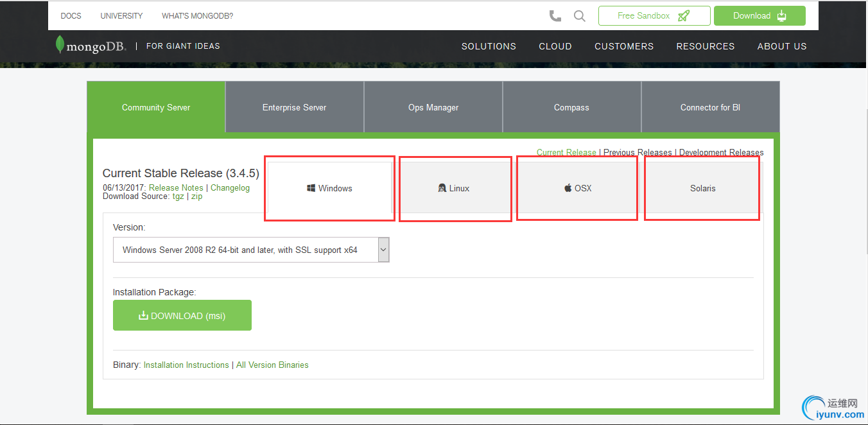Click the DOWNLOAD (msi) button
The image size is (868, 425).
[182, 315]
